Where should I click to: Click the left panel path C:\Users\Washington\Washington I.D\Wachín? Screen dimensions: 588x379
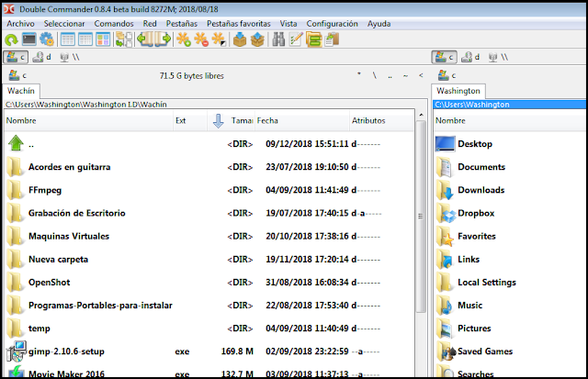[x=86, y=105]
